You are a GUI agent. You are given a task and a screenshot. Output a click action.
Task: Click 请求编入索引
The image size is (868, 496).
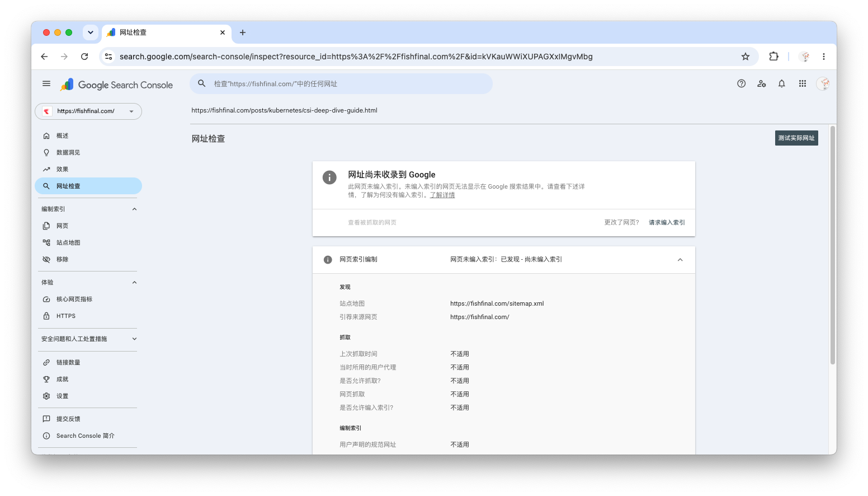[667, 223]
